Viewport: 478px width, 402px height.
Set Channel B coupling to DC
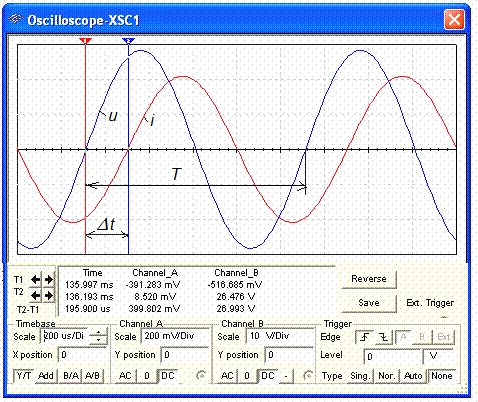tap(268, 376)
